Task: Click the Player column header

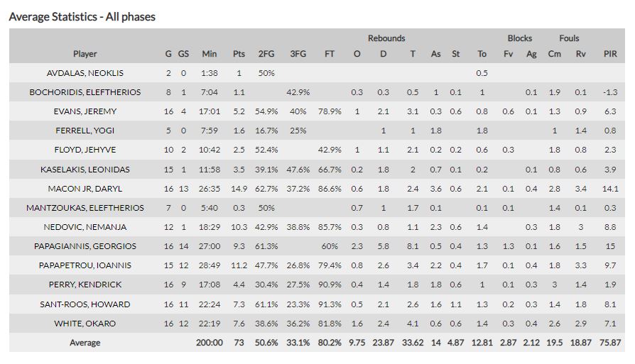Action: tap(85, 54)
